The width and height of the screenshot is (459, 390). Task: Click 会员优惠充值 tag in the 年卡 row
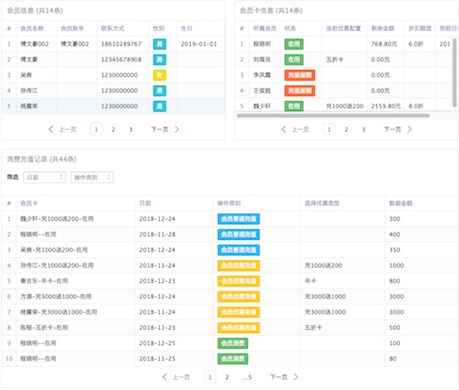239,281
